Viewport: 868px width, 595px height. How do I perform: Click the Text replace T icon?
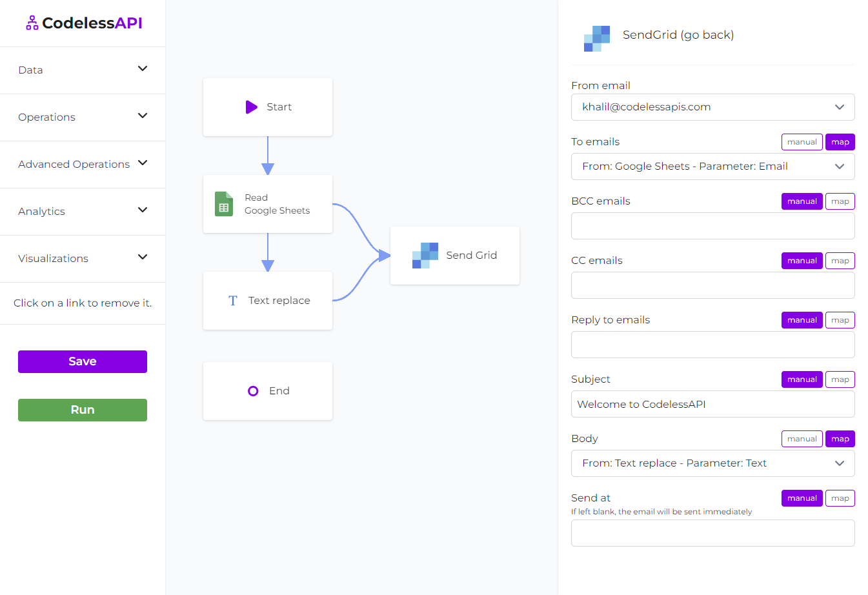pyautogui.click(x=233, y=301)
